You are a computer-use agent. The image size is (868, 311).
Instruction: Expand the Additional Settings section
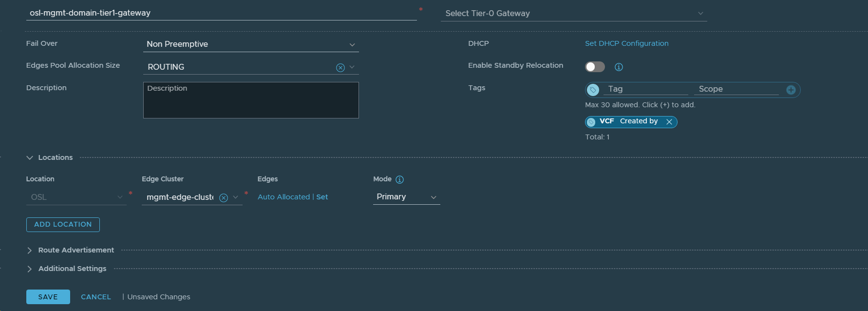pyautogui.click(x=30, y=269)
